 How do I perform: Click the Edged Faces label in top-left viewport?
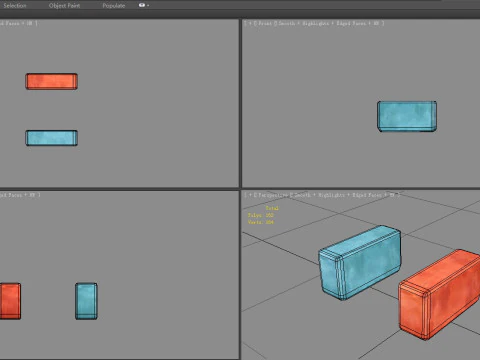pyautogui.click(x=10, y=23)
